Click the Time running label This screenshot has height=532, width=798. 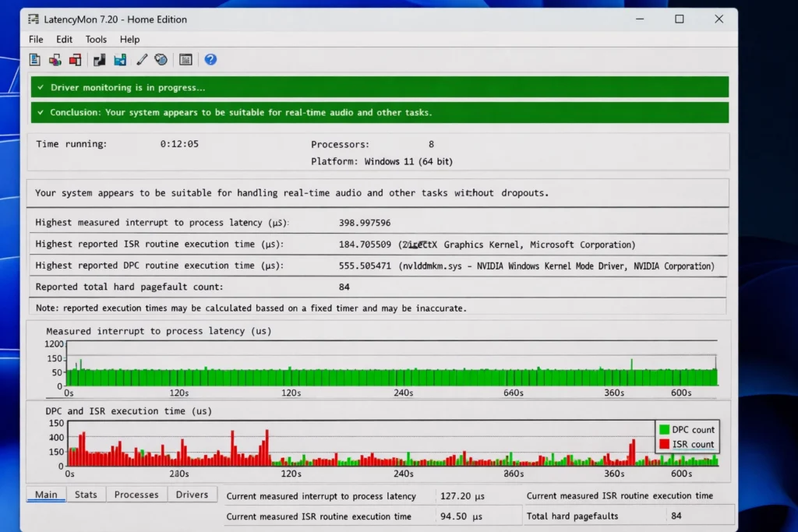[x=71, y=144]
